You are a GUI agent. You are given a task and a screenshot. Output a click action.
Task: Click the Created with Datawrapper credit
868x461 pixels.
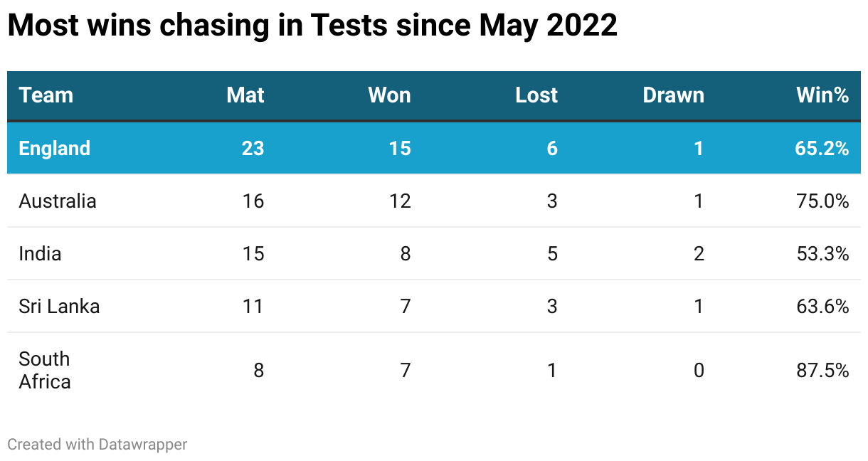[97, 444]
